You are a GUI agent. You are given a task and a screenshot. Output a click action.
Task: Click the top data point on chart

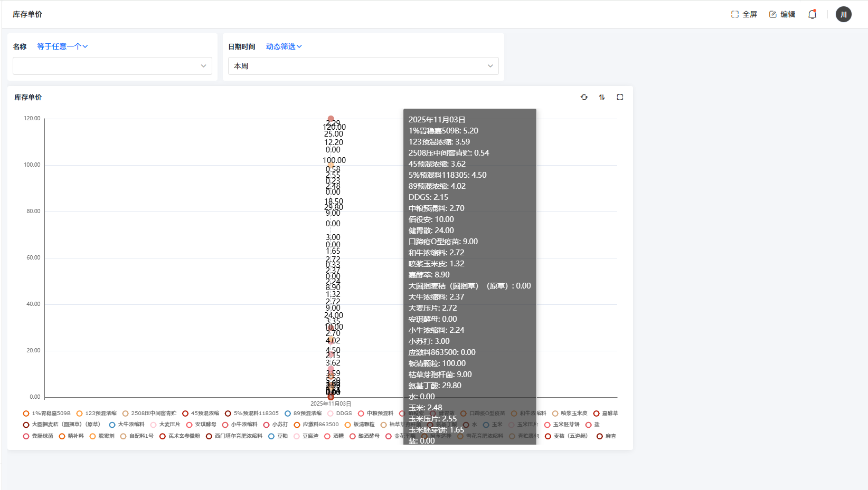331,119
